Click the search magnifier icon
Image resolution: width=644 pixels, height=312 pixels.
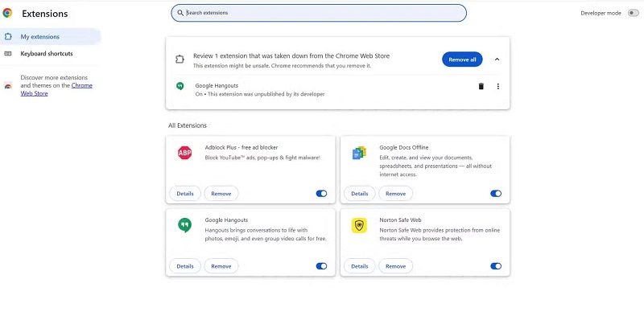[180, 13]
